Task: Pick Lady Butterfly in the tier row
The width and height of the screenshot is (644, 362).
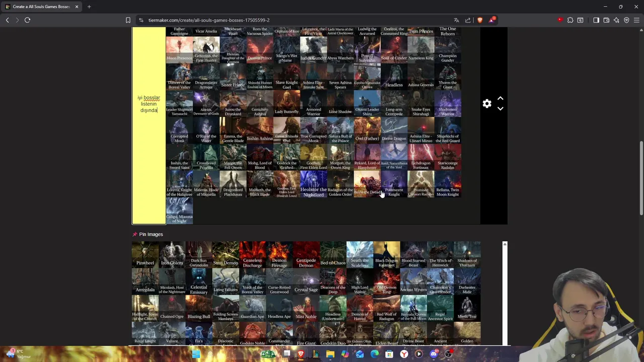Action: tap(287, 104)
